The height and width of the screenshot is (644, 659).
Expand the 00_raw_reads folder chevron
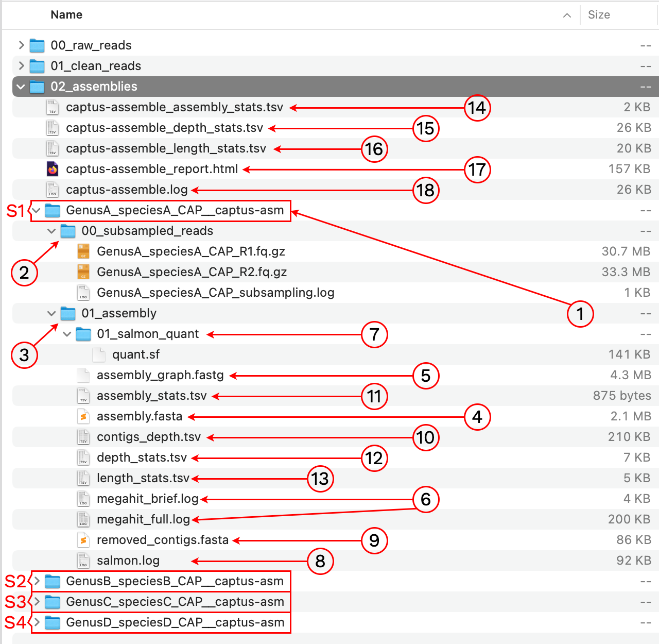tap(21, 45)
